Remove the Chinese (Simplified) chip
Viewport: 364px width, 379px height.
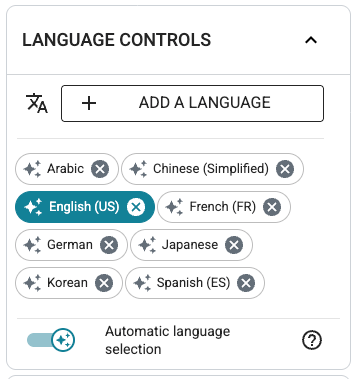(x=285, y=169)
